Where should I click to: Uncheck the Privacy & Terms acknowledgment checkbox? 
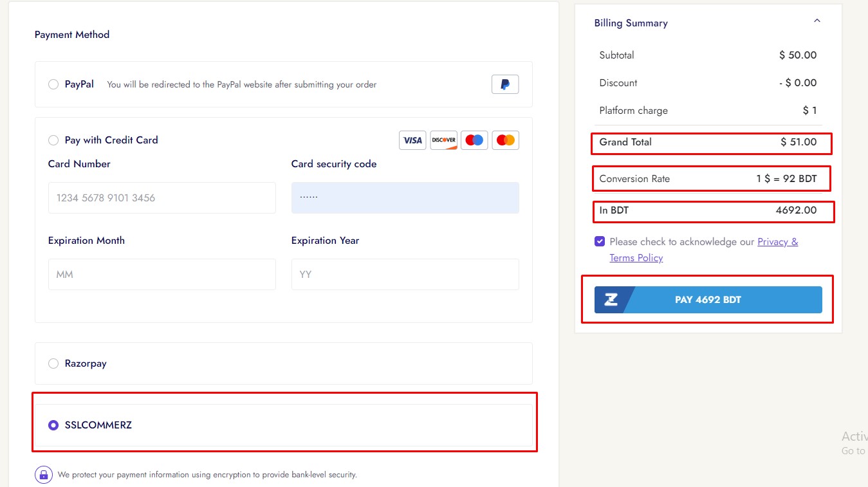(600, 242)
